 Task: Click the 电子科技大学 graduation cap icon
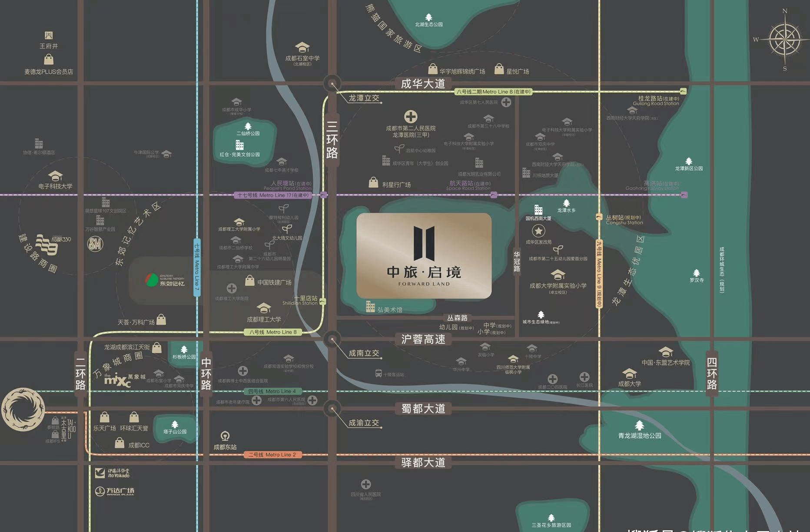tap(55, 176)
